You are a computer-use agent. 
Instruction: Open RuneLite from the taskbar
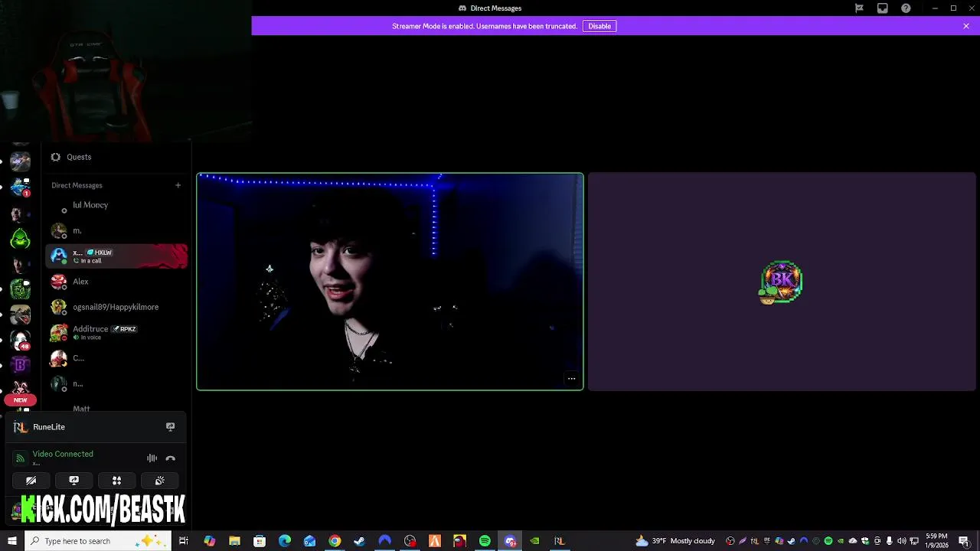(560, 541)
